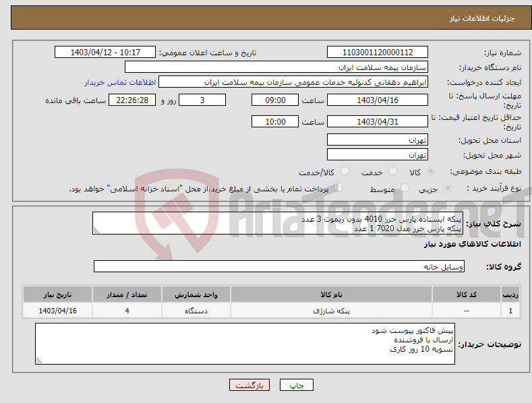Click the price validity time 10:00 field
The image size is (532, 403).
click(x=275, y=121)
